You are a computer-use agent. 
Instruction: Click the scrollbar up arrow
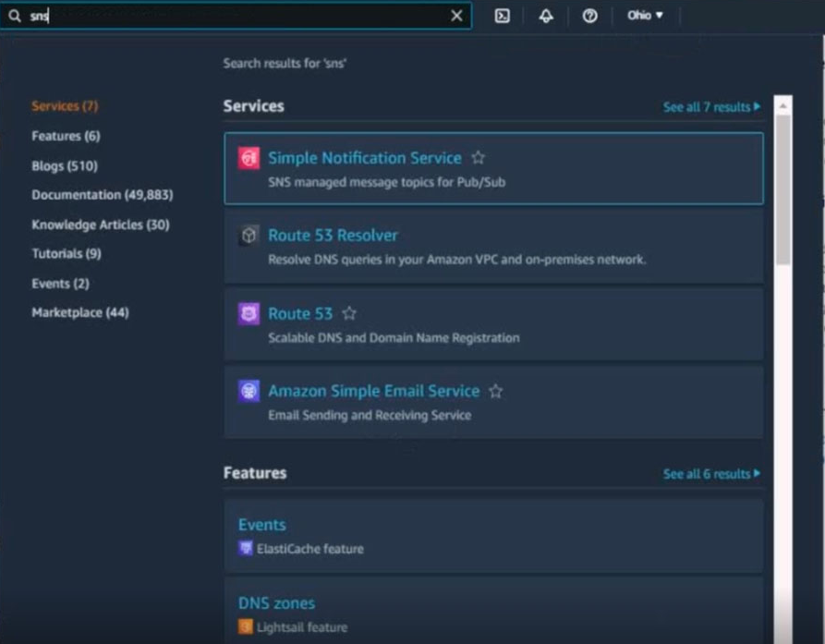(783, 105)
